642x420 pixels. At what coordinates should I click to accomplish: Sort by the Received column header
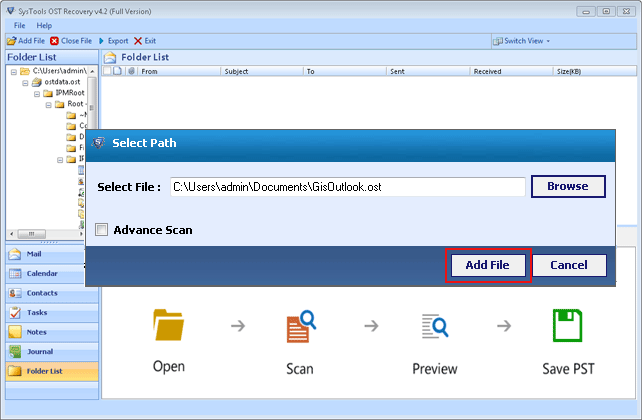point(511,71)
